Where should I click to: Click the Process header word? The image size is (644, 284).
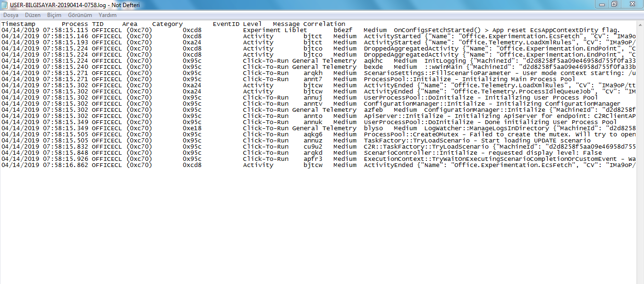(x=75, y=24)
